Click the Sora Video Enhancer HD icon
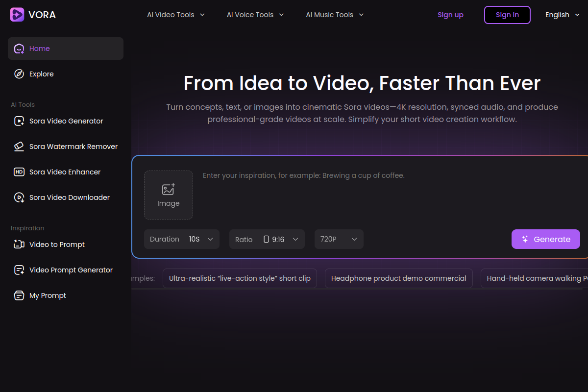This screenshot has height=392, width=588. tap(19, 172)
